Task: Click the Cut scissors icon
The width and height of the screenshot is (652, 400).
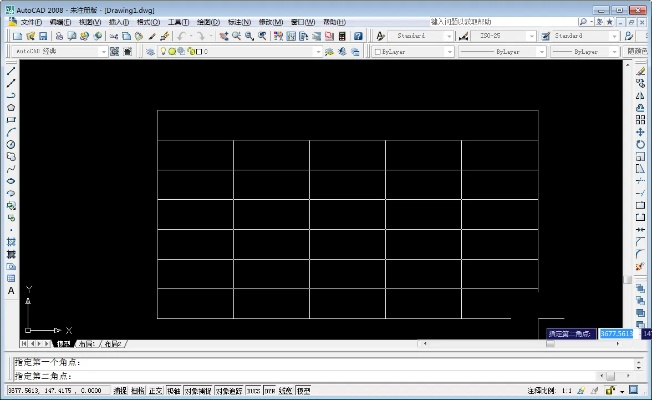Action: [114, 36]
